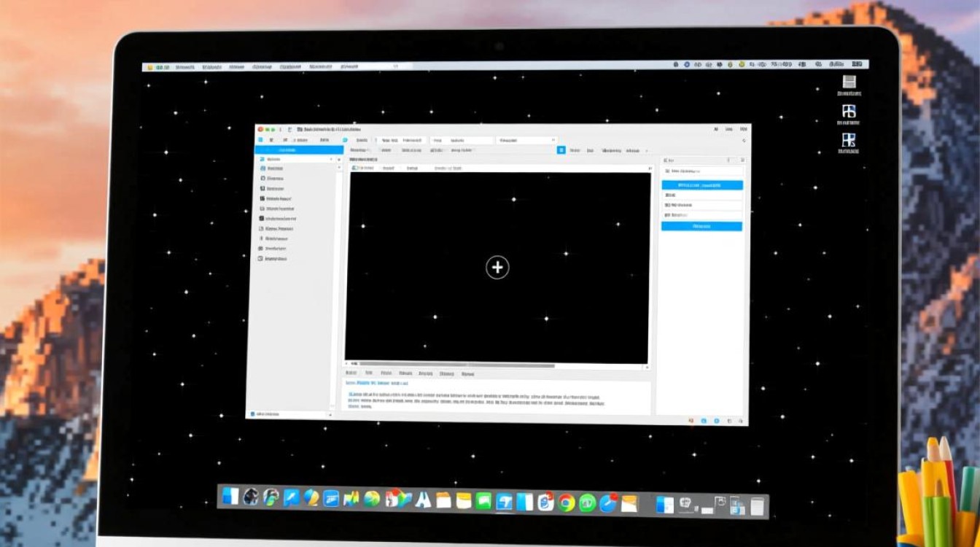Screen dimensions: 980x547
Task: Open the dropdown arrow on the rightmost toolbar field
Action: (553, 140)
